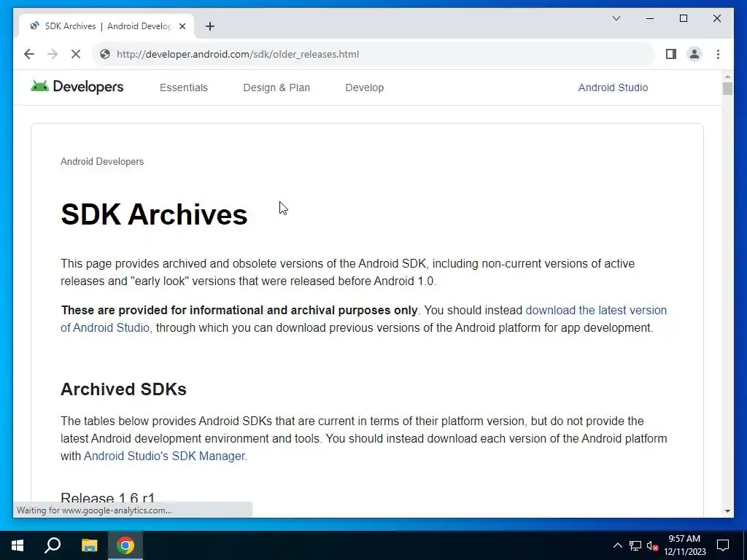Close the Chrome window
Screen dimensions: 747x560
716,18
